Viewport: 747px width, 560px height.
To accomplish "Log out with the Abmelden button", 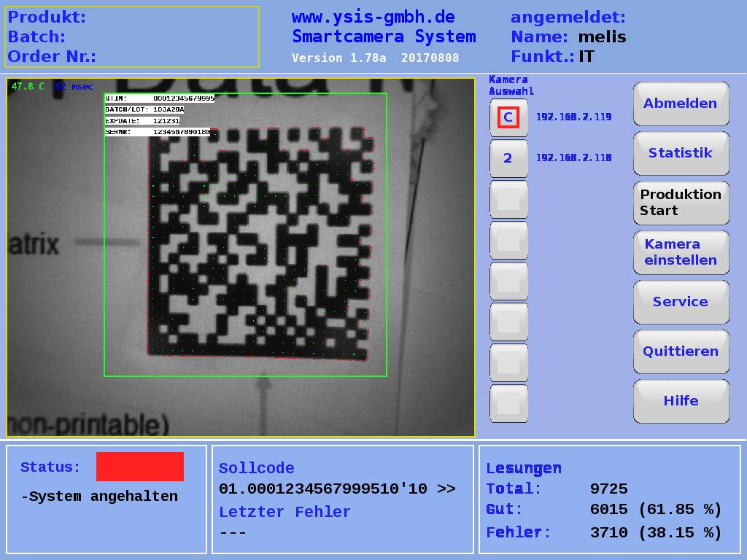I will tap(681, 104).
